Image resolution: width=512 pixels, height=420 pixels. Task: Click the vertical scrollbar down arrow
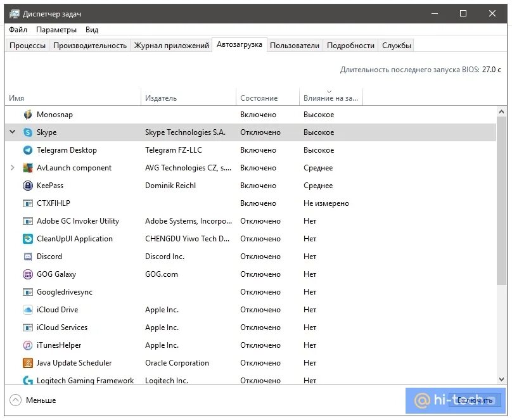pos(501,378)
